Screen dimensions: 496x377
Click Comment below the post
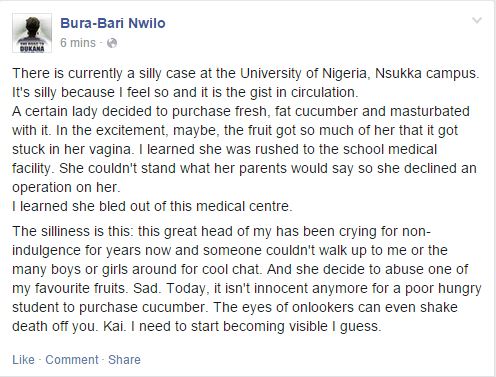[x=72, y=360]
